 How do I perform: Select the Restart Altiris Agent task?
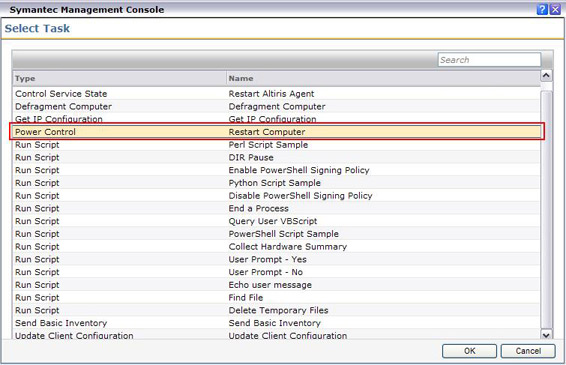click(x=271, y=94)
